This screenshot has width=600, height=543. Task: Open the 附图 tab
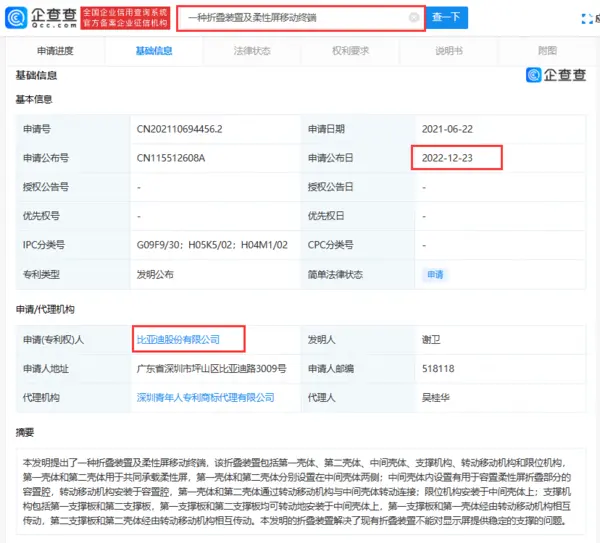(x=547, y=51)
